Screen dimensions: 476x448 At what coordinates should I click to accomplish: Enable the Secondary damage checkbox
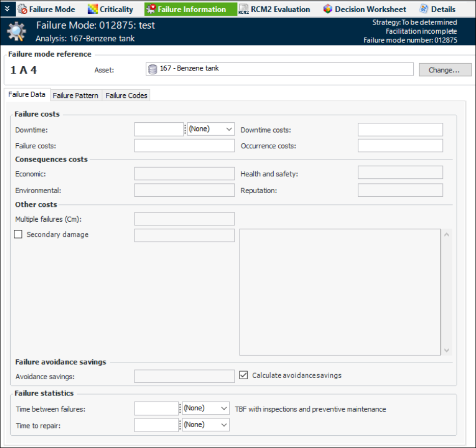coord(18,234)
